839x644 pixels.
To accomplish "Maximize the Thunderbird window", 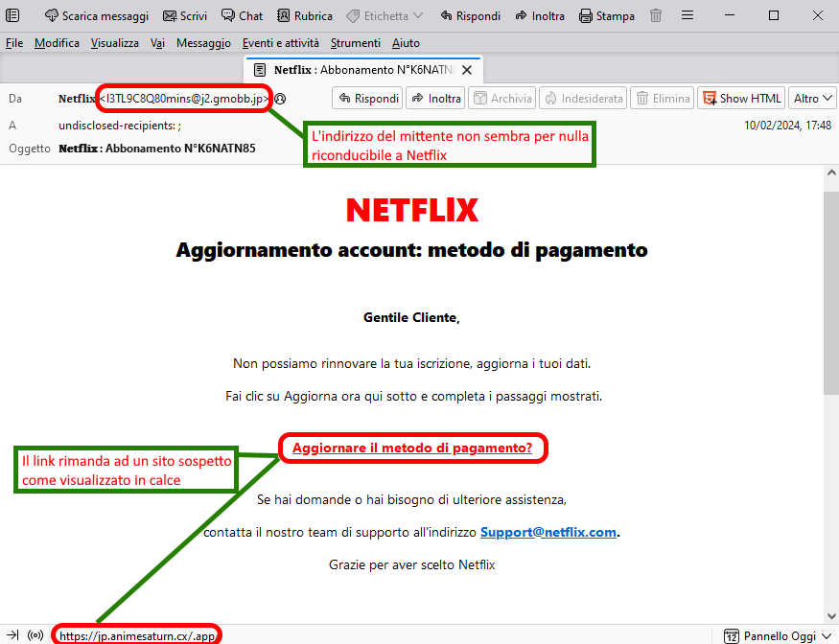I will click(773, 15).
